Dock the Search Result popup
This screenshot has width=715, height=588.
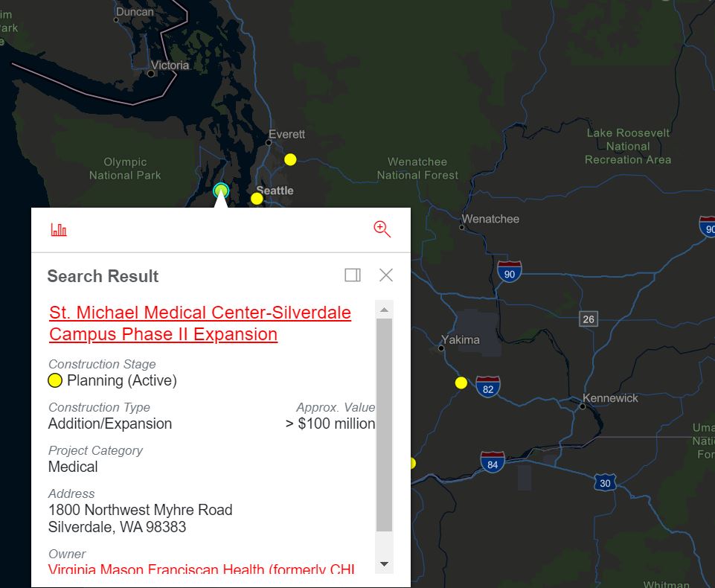pyautogui.click(x=353, y=275)
